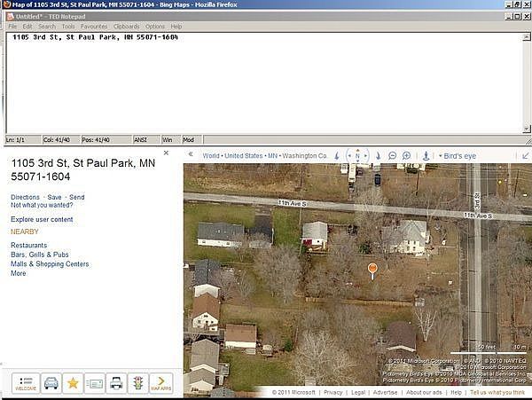Click Notepad scrollbar up arrow
The width and height of the screenshot is (532, 400).
pyautogui.click(x=526, y=37)
